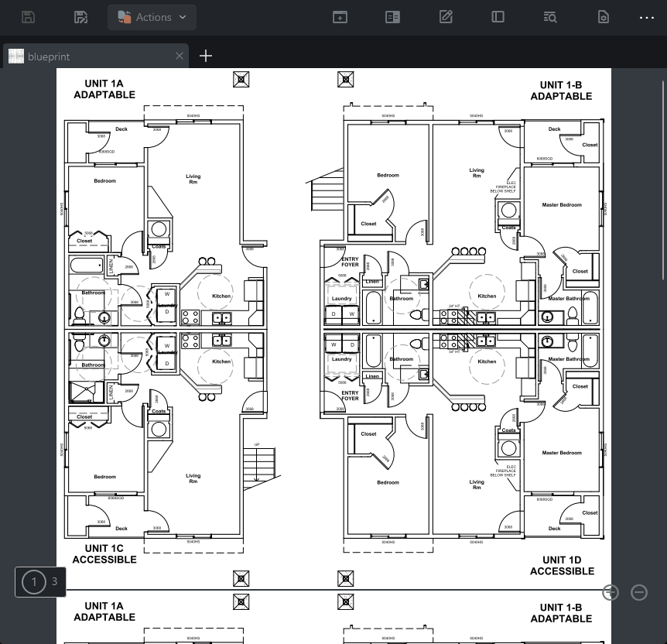The width and height of the screenshot is (667, 644).
Task: Click the read aloud page view icon
Action: point(392,17)
